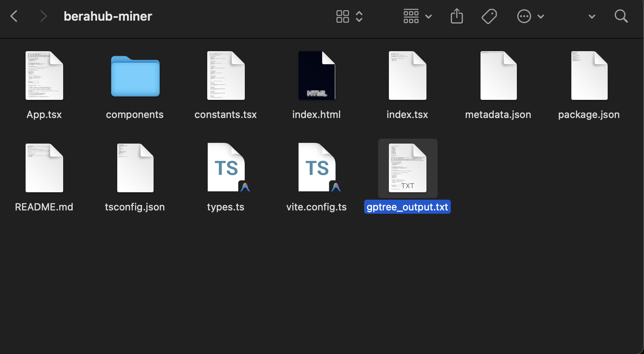Select the App.tsx file thumbnail
This screenshot has height=354, width=644.
[x=44, y=76]
